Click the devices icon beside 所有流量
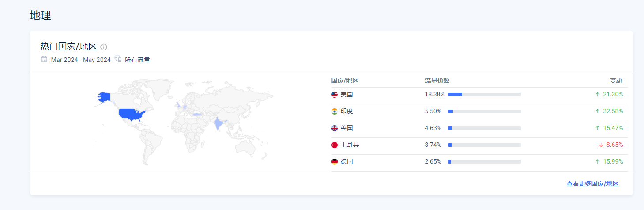644x210 pixels. pos(118,59)
